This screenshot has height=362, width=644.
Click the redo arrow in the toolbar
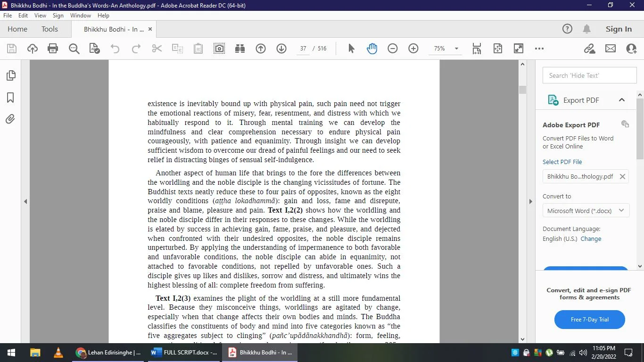[x=136, y=49]
